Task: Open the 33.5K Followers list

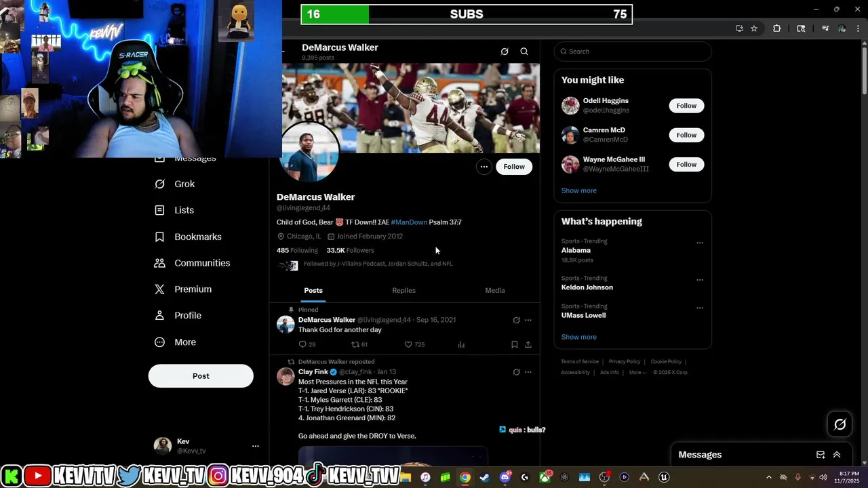Action: point(350,250)
